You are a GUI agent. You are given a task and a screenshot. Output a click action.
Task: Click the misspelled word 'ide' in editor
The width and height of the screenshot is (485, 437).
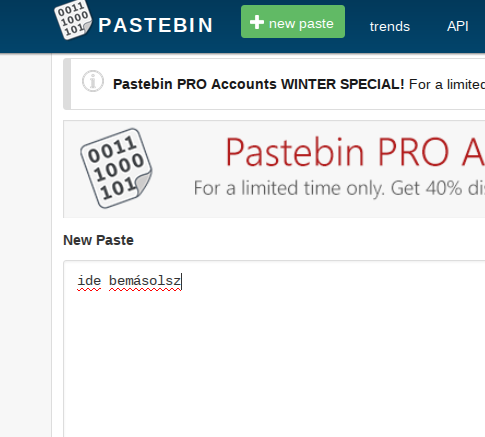[89, 281]
